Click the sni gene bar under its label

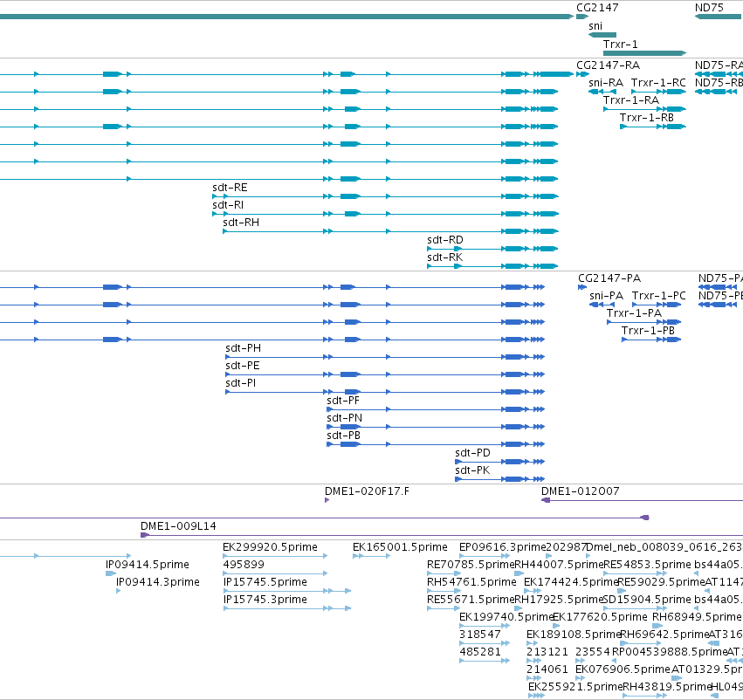(602, 35)
